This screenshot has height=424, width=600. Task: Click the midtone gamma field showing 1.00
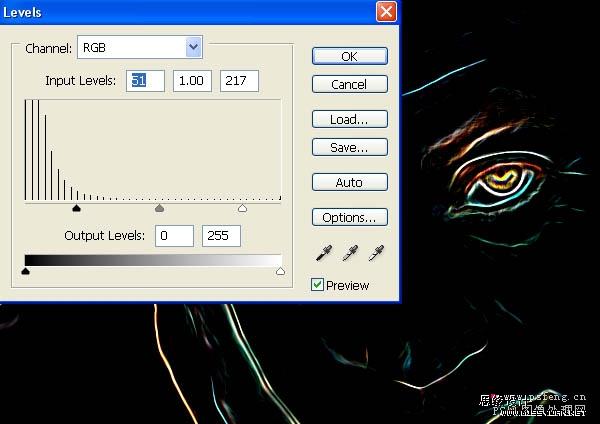pos(192,81)
